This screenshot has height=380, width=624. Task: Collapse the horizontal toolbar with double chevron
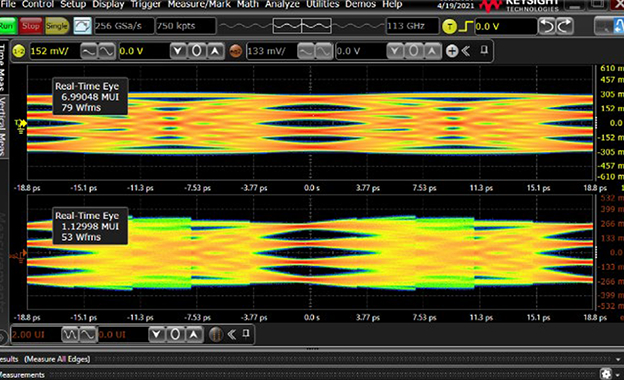232,334
